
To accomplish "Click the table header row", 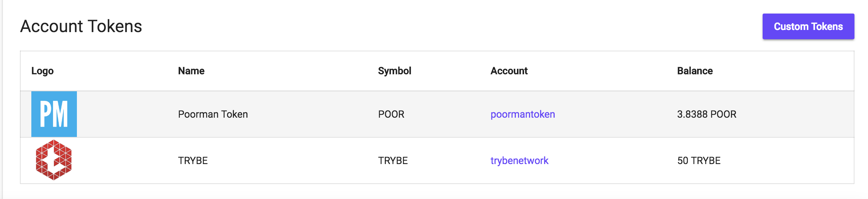I will tap(285, 71).
